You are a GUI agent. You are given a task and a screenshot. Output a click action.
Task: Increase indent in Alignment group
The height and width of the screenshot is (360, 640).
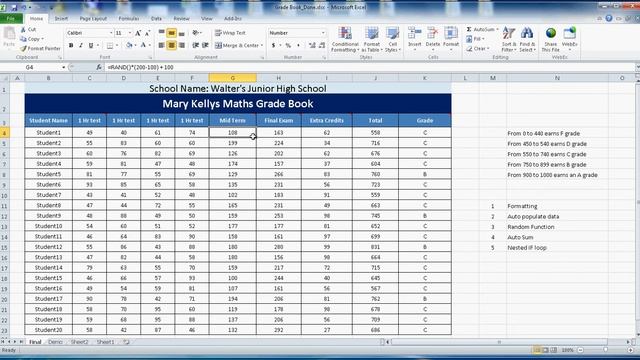coord(205,45)
